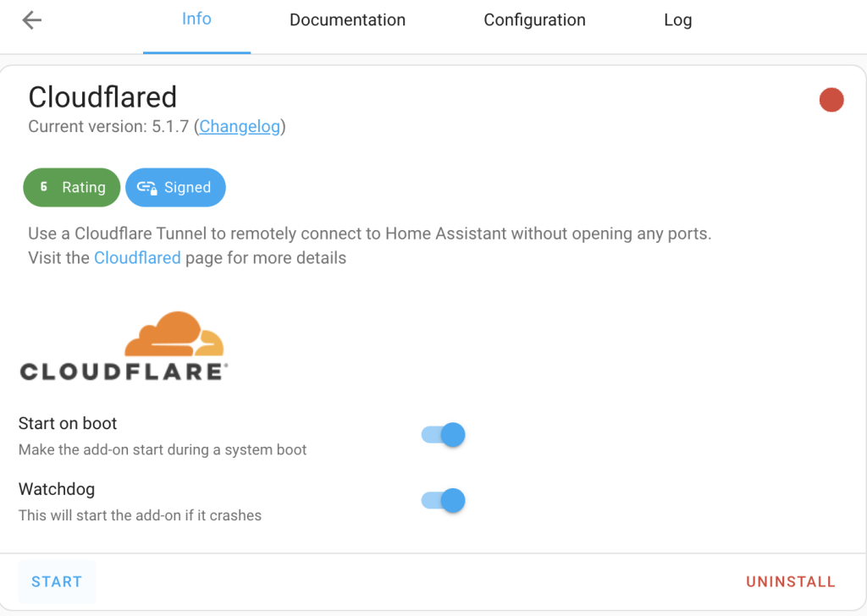The image size is (867, 616).
Task: Disable the Start on boot toggle
Action: [443, 435]
